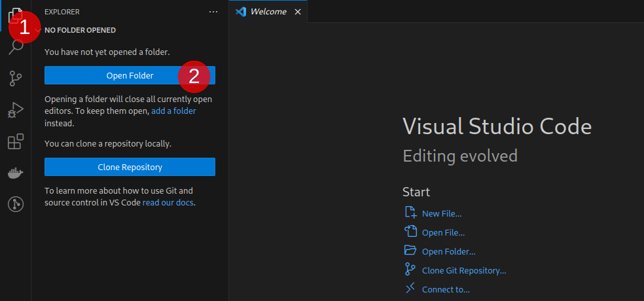This screenshot has width=644, height=301.
Task: Open the Run and Debug view
Action: (x=15, y=110)
